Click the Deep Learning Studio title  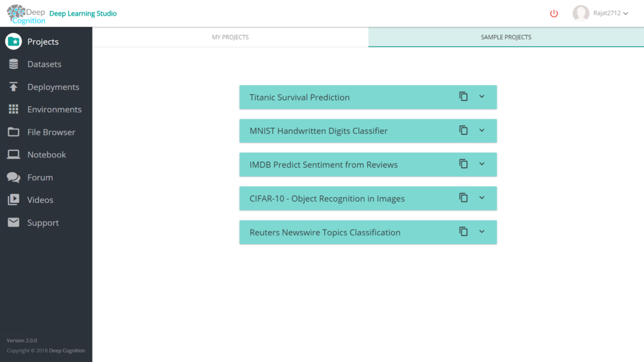[83, 13]
